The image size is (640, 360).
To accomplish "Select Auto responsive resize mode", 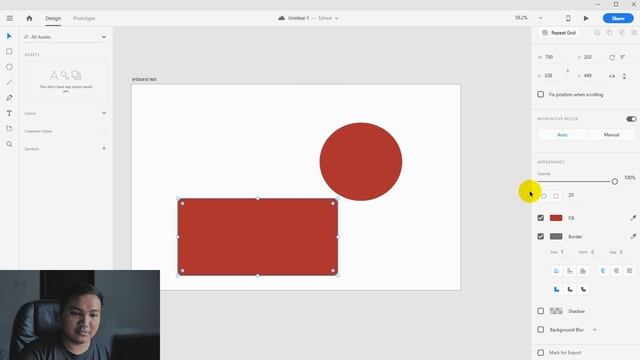I will pyautogui.click(x=562, y=135).
